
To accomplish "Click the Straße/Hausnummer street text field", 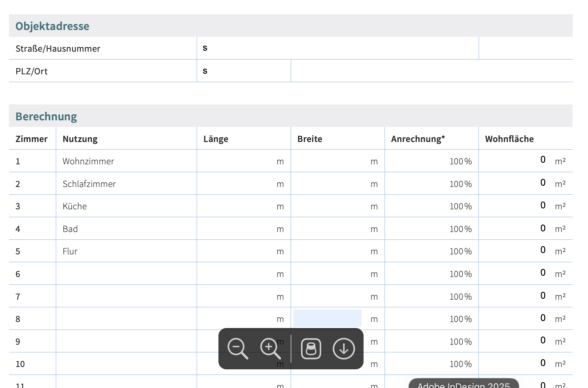I will [x=337, y=48].
